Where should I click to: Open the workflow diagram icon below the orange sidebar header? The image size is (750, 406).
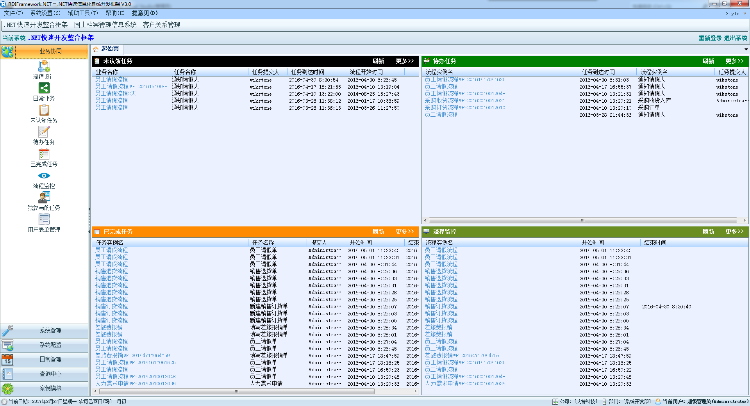click(x=44, y=66)
